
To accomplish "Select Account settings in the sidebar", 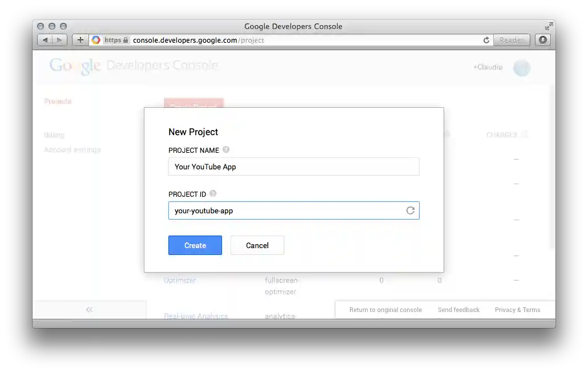I will click(x=73, y=150).
